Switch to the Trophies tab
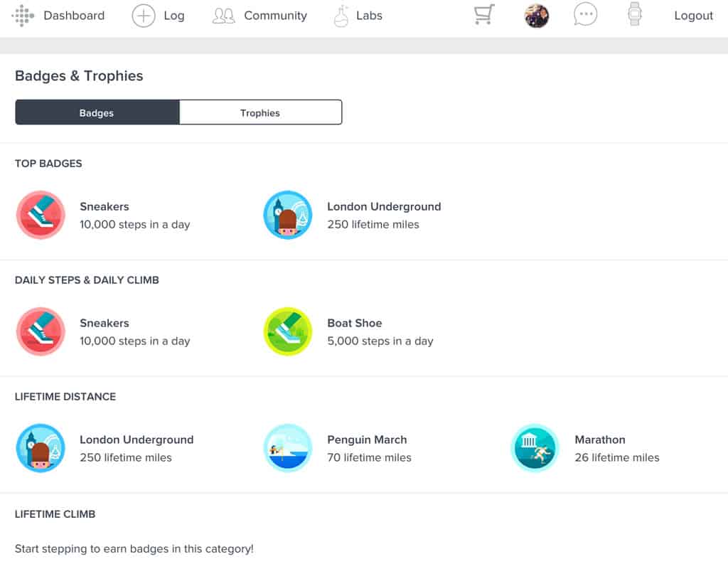 [x=260, y=112]
